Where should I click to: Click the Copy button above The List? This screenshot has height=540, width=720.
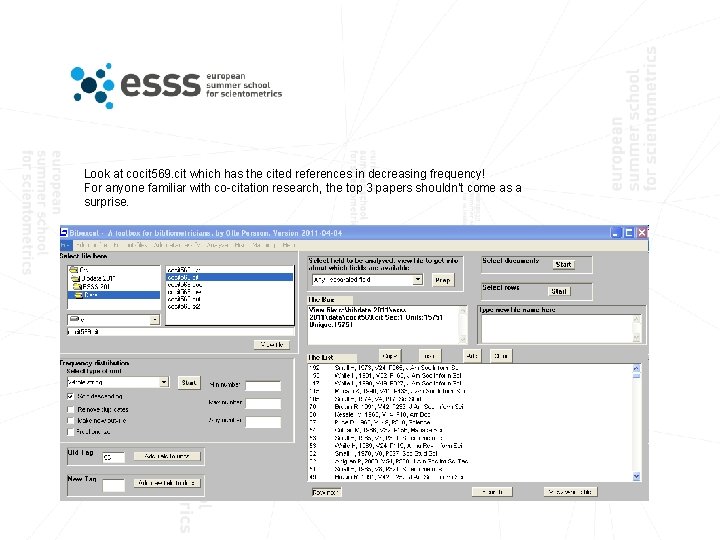tap(390, 356)
